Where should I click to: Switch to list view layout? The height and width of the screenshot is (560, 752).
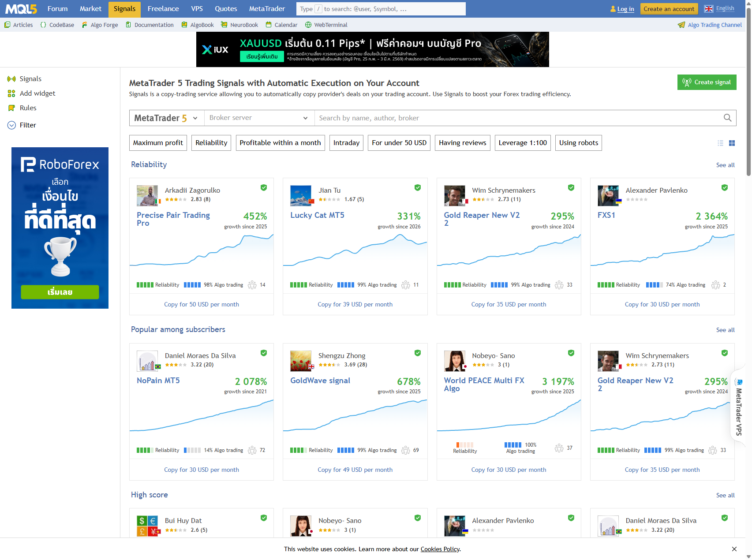(720, 143)
